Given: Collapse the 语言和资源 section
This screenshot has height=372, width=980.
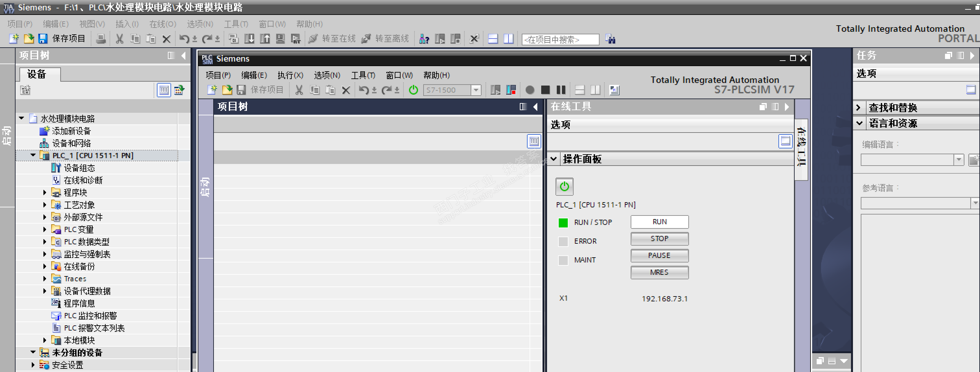Looking at the screenshot, I should (859, 123).
